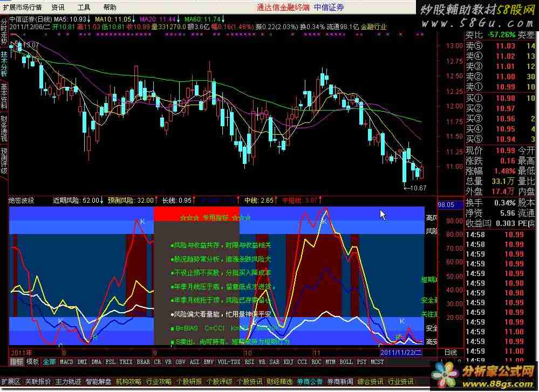Switch the indicator to DMI
The width and height of the screenshot is (539, 392).
pyautogui.click(x=82, y=362)
